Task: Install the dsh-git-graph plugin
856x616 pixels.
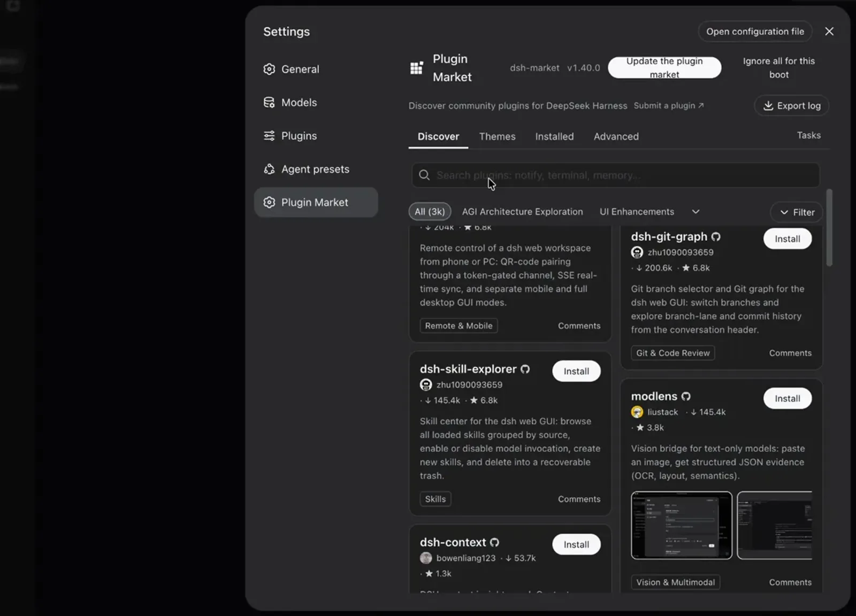Action: pos(788,238)
